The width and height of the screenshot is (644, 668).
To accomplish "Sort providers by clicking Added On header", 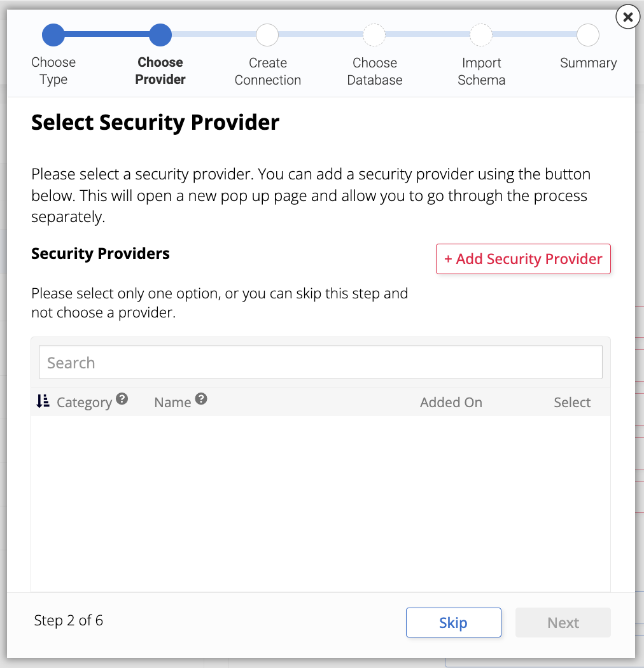I will pos(451,402).
